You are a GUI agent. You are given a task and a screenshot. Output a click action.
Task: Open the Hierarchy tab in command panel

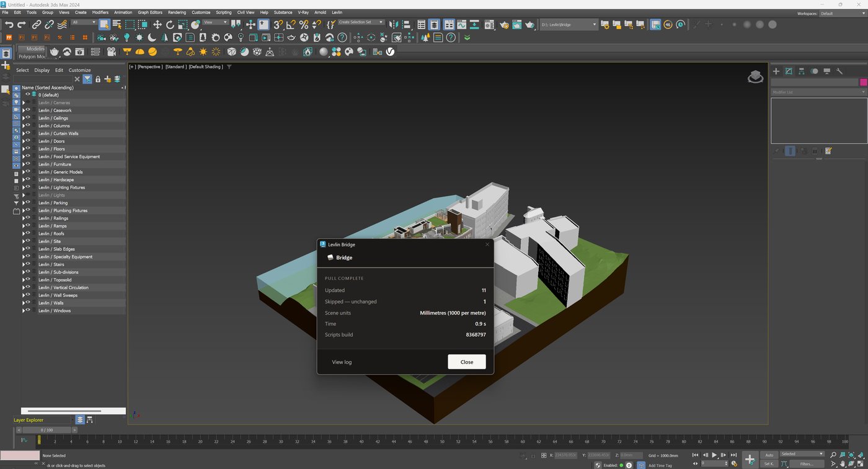pos(801,71)
